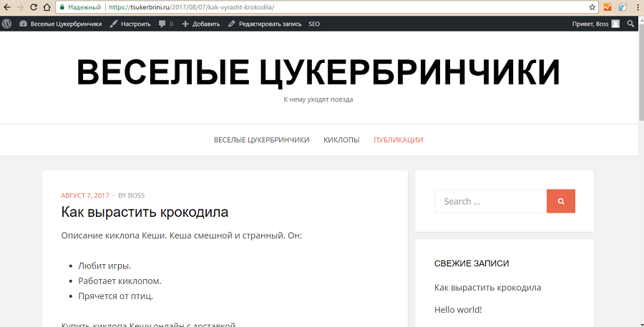Reload the page using refresh icon
This screenshot has width=644, height=327.
pos(34,7)
